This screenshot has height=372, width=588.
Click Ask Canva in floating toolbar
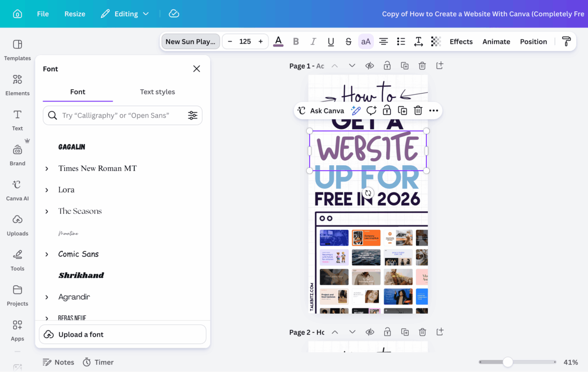coord(321,111)
